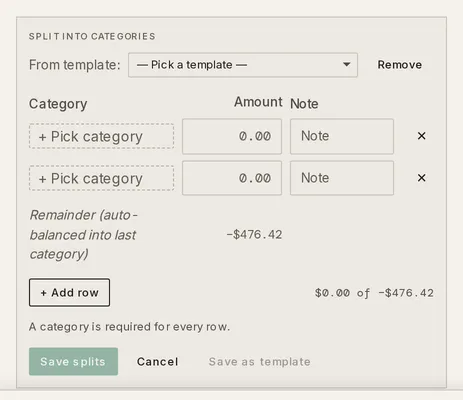Click the 'SPLIT INTO CATEGORIES' heading
The image size is (463, 400).
[x=92, y=36]
